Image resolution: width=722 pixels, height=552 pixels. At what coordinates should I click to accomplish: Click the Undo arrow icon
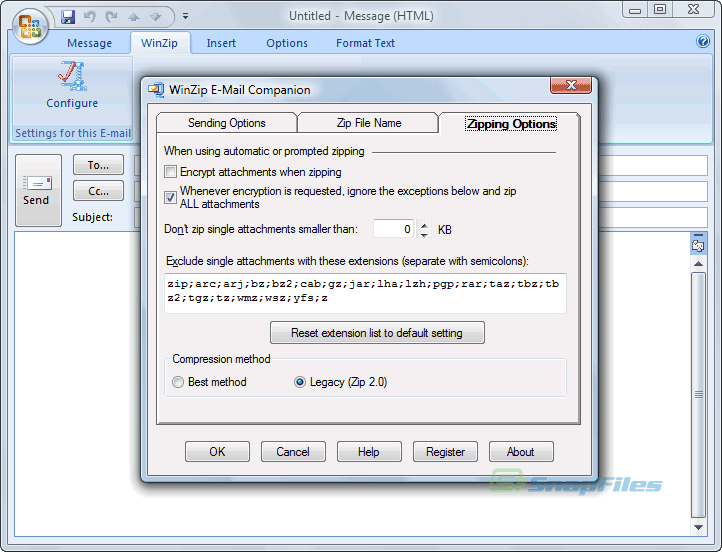pos(89,17)
